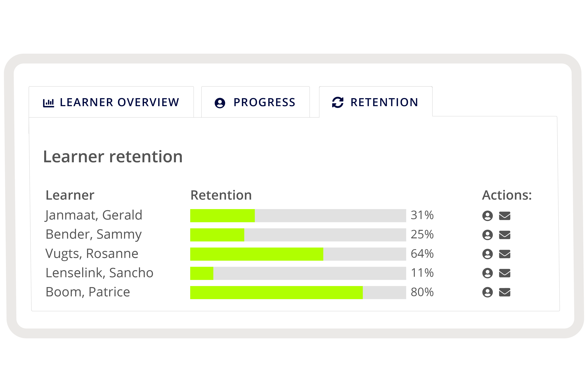The width and height of the screenshot is (588, 392).
Task: Open the Progress tab
Action: tap(255, 102)
